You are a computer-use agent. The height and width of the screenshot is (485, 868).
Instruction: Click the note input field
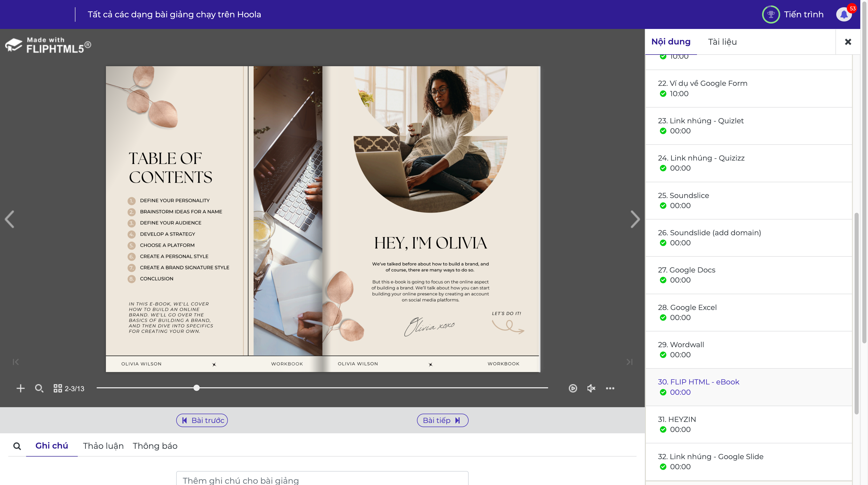tap(322, 480)
